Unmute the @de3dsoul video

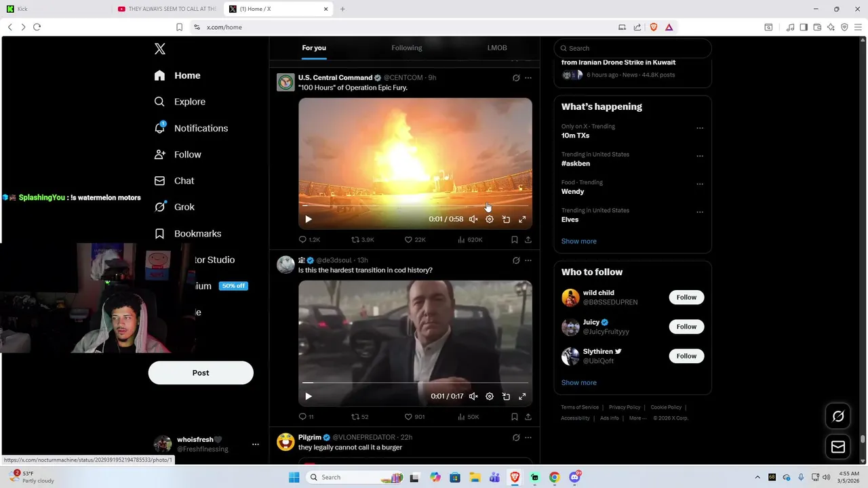pos(473,396)
